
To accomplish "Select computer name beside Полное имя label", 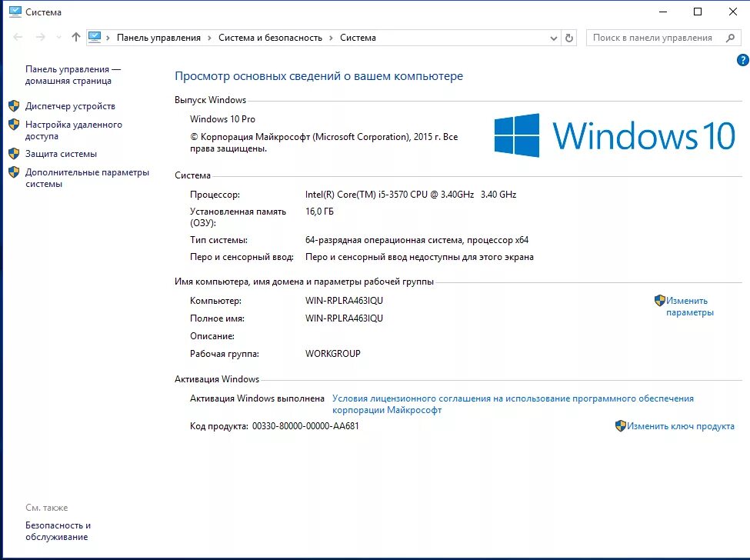I will tap(345, 318).
